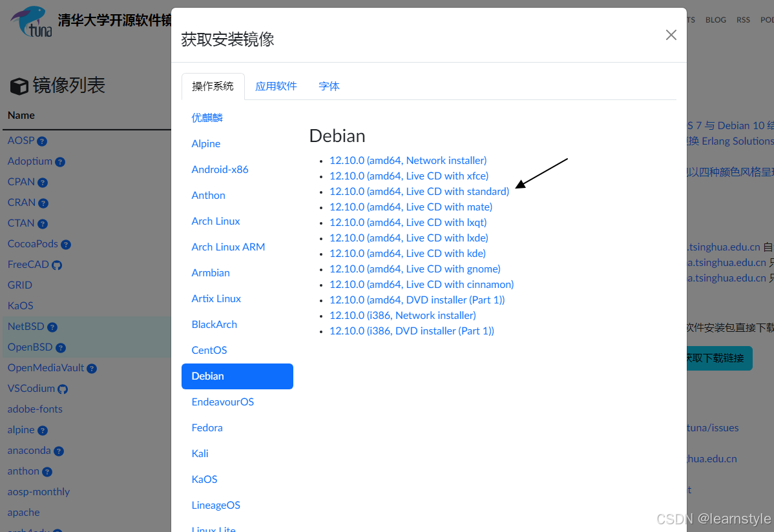774x532 pixels.
Task: Select CentOS in the OS list
Action: coord(209,351)
